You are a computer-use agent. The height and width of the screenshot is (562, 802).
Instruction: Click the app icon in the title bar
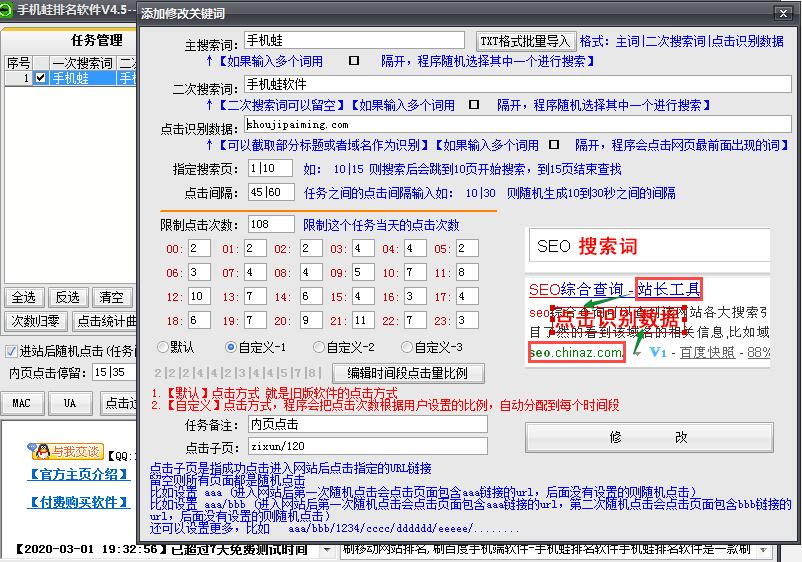9,10
